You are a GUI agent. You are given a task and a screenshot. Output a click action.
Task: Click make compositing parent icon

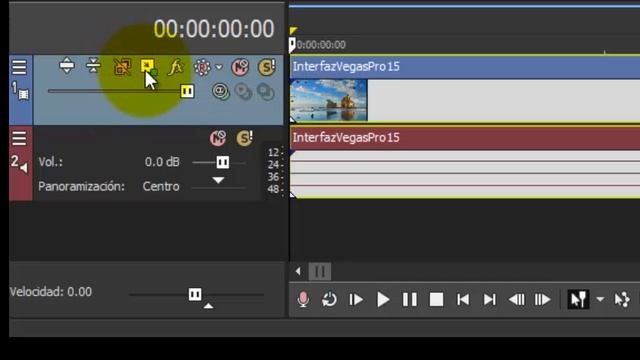(244, 92)
